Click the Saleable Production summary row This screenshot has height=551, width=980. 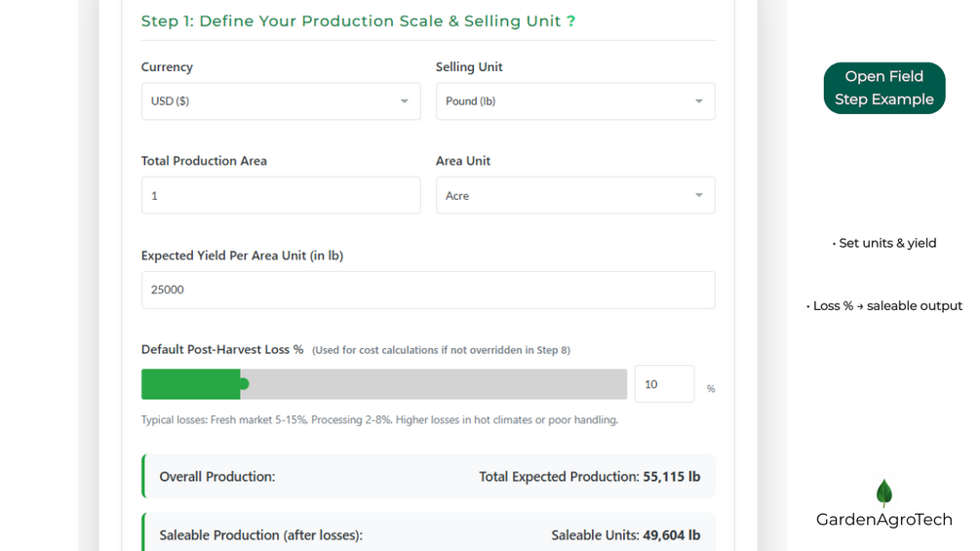click(429, 534)
